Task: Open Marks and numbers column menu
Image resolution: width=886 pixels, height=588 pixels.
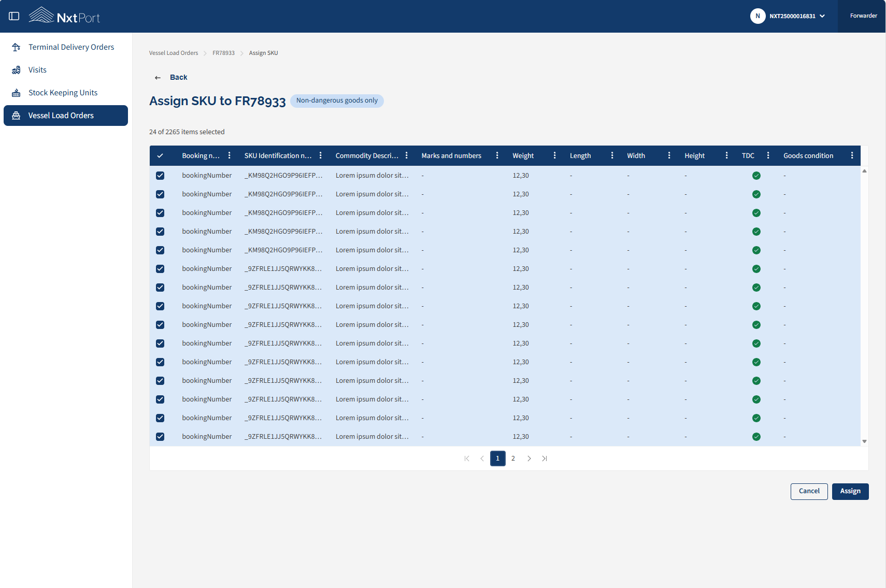Action: 497,155
